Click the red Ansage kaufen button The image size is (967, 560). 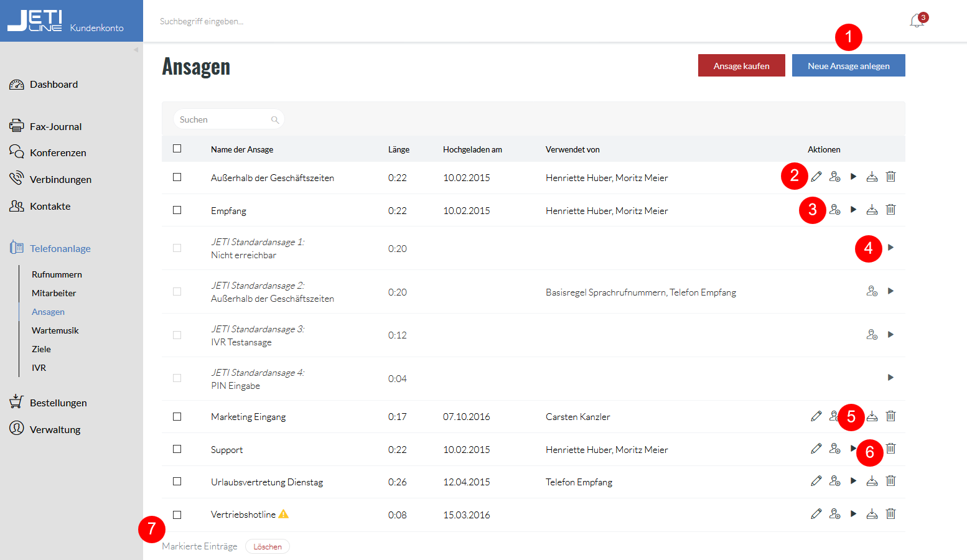click(x=742, y=65)
